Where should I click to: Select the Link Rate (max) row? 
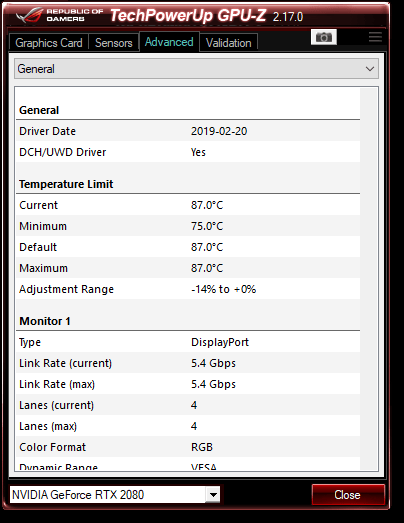pos(188,384)
